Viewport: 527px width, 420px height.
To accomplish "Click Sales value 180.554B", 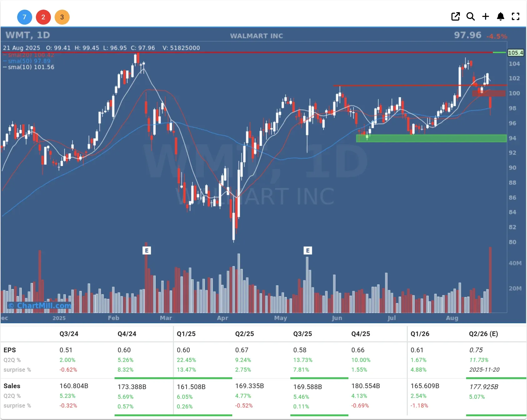I will [366, 386].
